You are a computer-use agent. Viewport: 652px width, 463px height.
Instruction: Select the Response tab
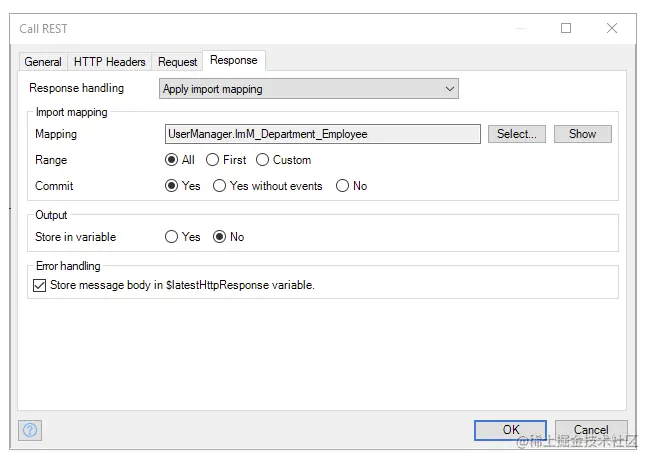tap(233, 60)
